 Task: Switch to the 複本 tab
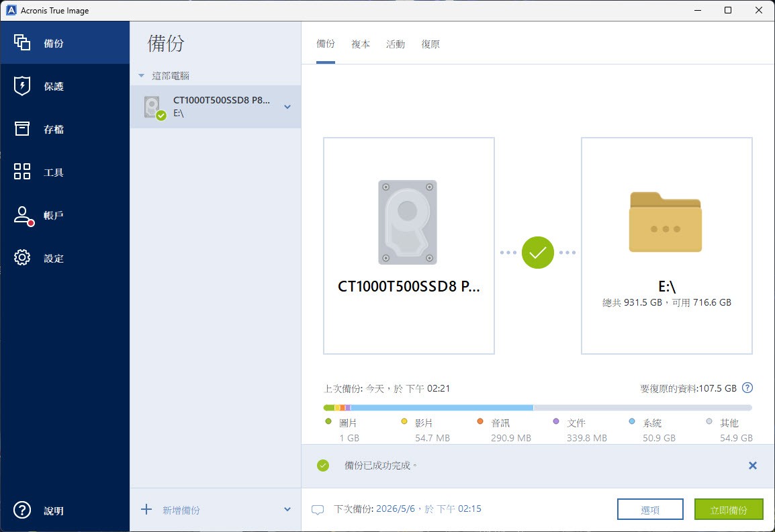(361, 44)
